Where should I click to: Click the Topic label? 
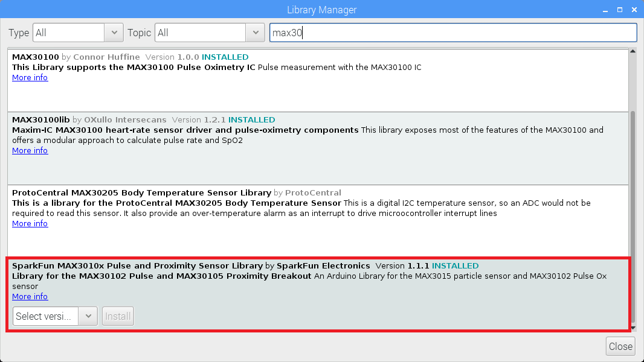click(139, 33)
